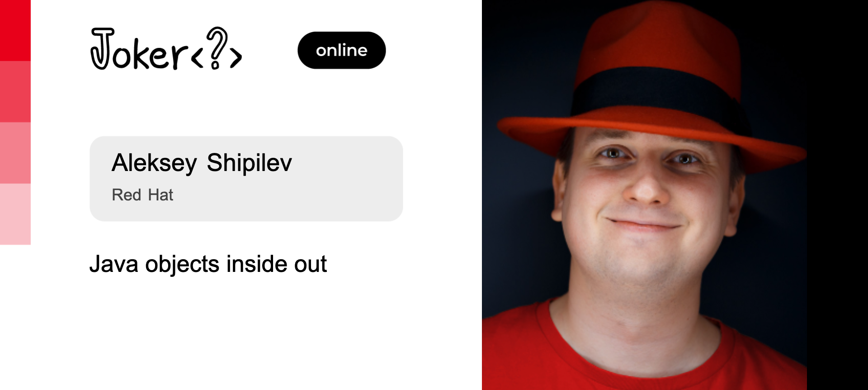This screenshot has height=390, width=868.
Task: Click the speaker portrait photo
Action: (644, 195)
